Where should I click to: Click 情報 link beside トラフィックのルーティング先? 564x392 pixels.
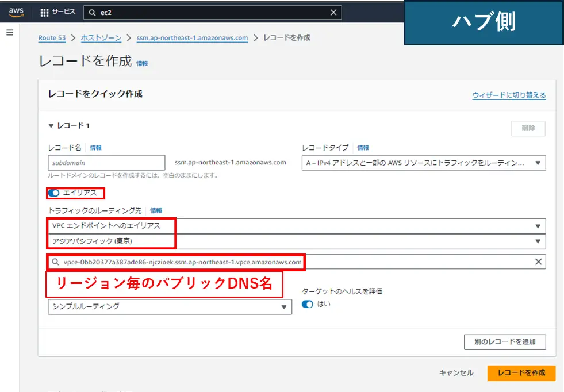(156, 211)
